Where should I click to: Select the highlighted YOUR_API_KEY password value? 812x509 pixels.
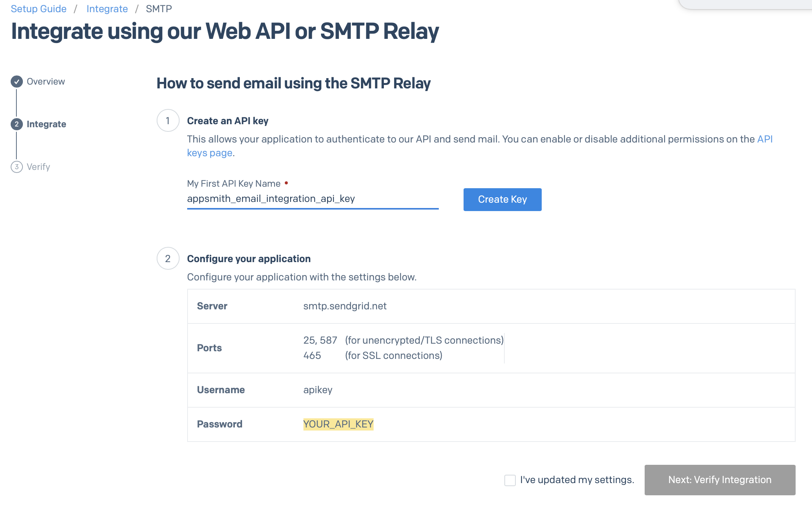(x=338, y=424)
